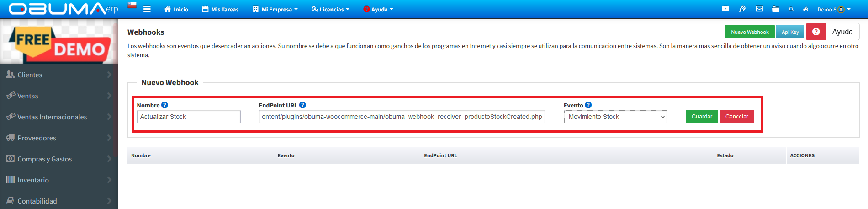Click the Nombre field containing Actualizar Stock
The image size is (868, 209).
click(x=188, y=117)
